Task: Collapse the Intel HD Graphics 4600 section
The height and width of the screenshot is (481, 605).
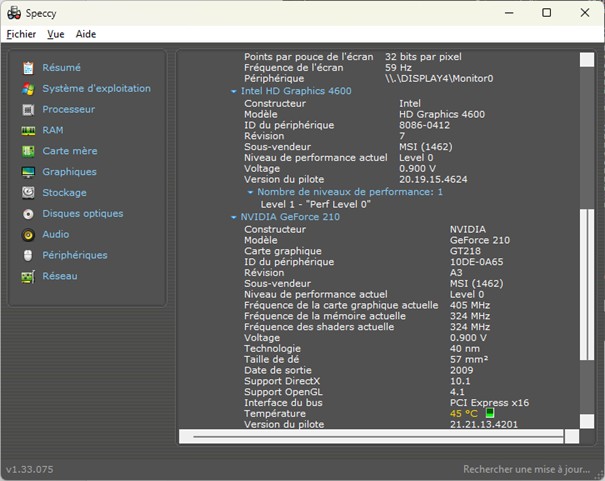Action: pyautogui.click(x=234, y=91)
